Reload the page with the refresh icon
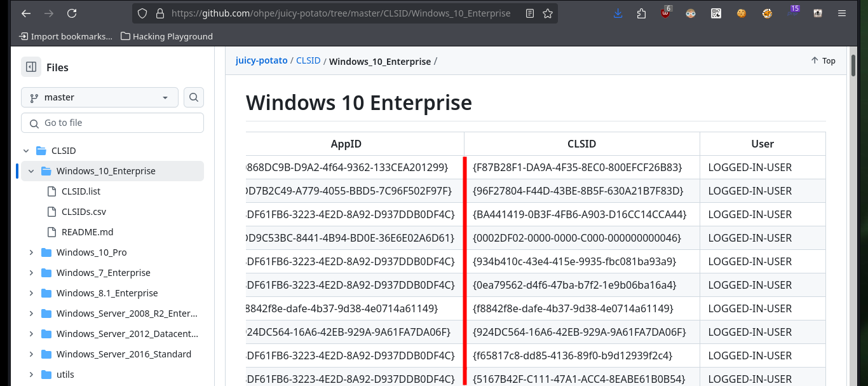Screen dimensions: 868x386 coord(72,13)
